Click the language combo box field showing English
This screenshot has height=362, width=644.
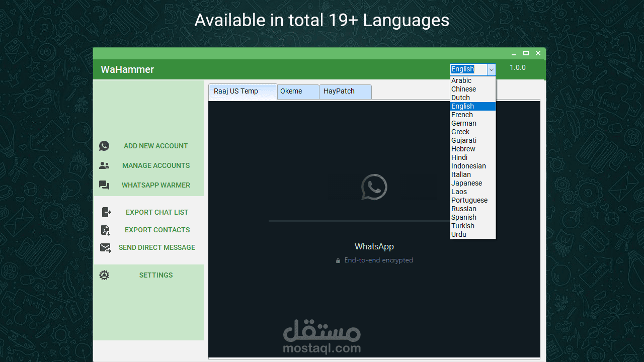[469, 69]
